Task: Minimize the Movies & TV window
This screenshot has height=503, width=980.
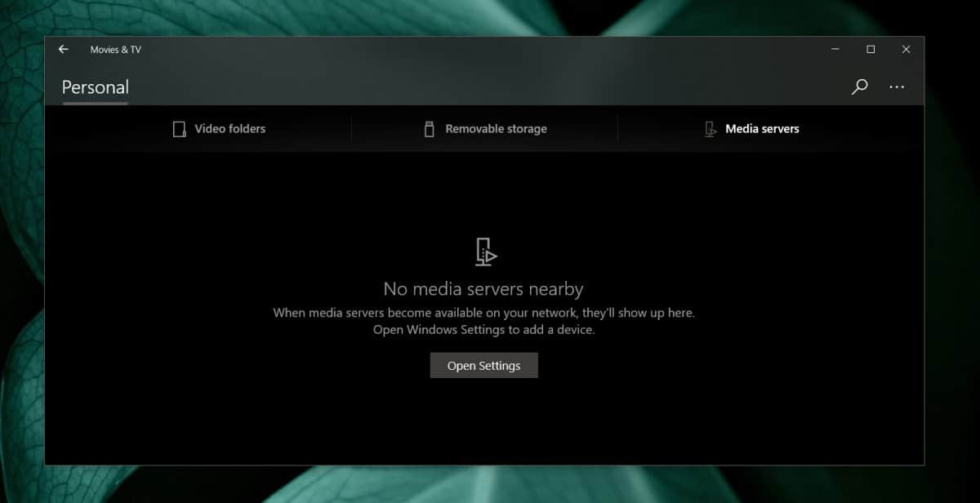Action: 835,49
